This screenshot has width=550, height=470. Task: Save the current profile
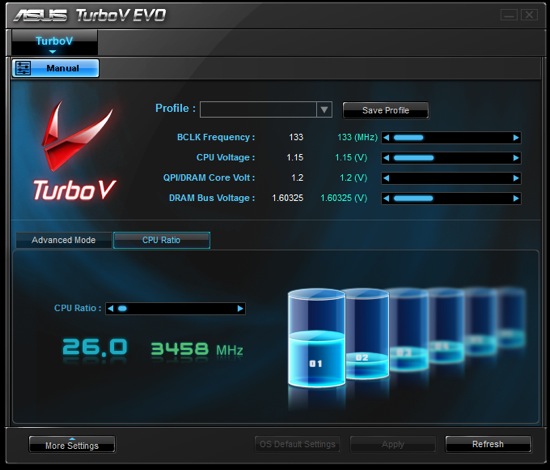[x=385, y=110]
